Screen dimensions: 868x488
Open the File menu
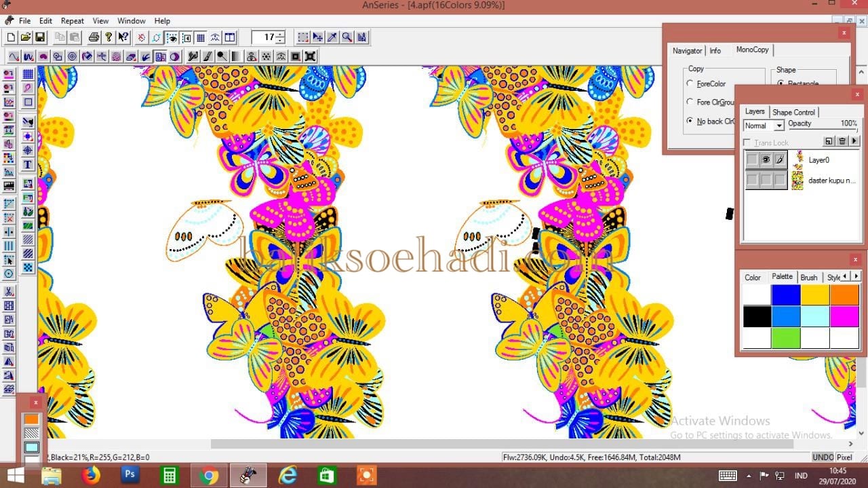(x=24, y=21)
